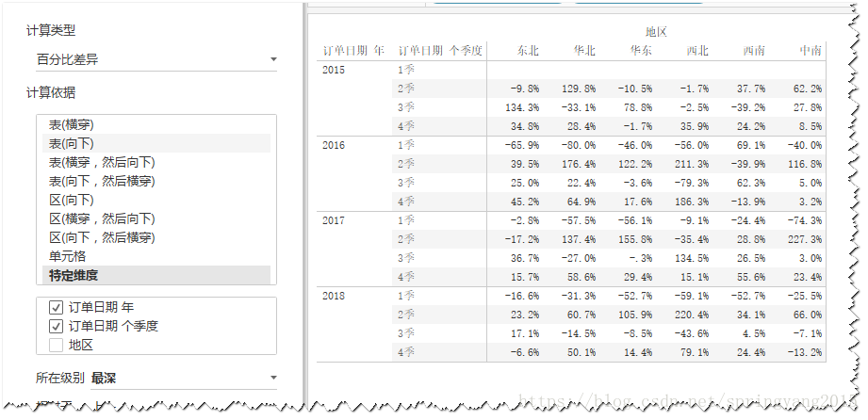Viewport: 868px width, 420px height.
Task: Click the -74.3% cell in 中南 column
Action: point(804,220)
